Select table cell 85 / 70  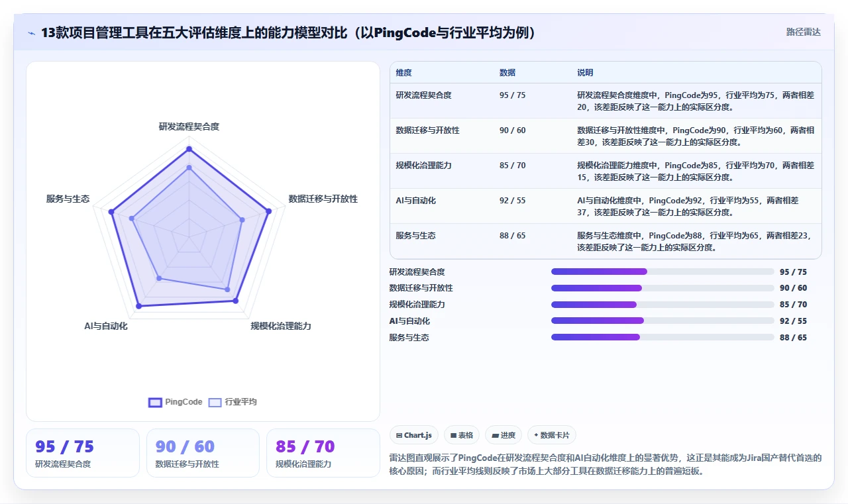coord(513,166)
